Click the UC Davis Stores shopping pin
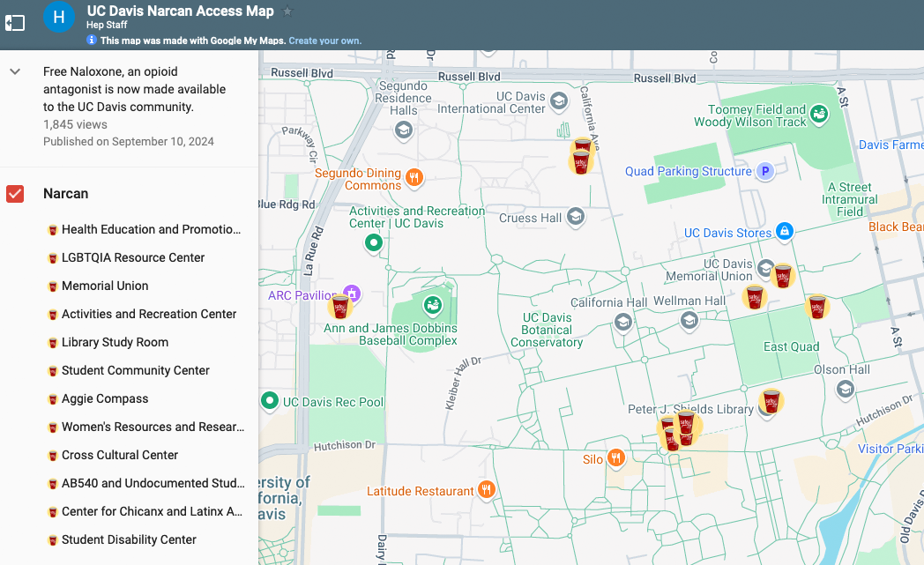Viewport: 924px width, 565px height. coord(785,231)
